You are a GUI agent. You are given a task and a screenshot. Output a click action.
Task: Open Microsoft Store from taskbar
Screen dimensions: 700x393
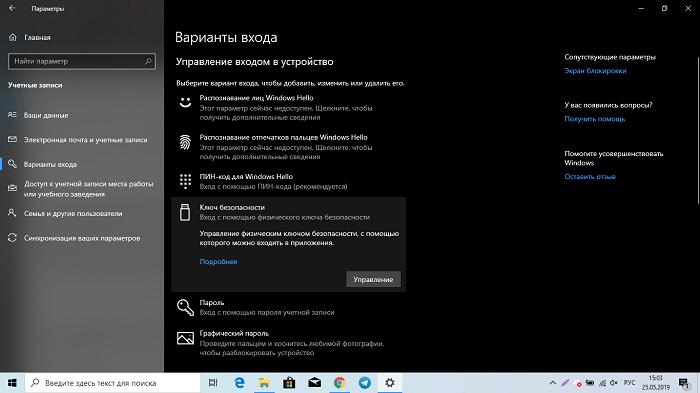point(289,383)
